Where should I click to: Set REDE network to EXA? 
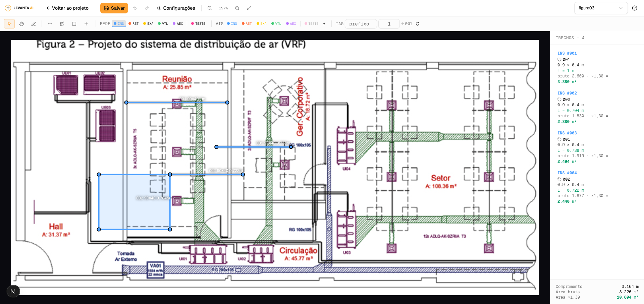click(x=148, y=24)
